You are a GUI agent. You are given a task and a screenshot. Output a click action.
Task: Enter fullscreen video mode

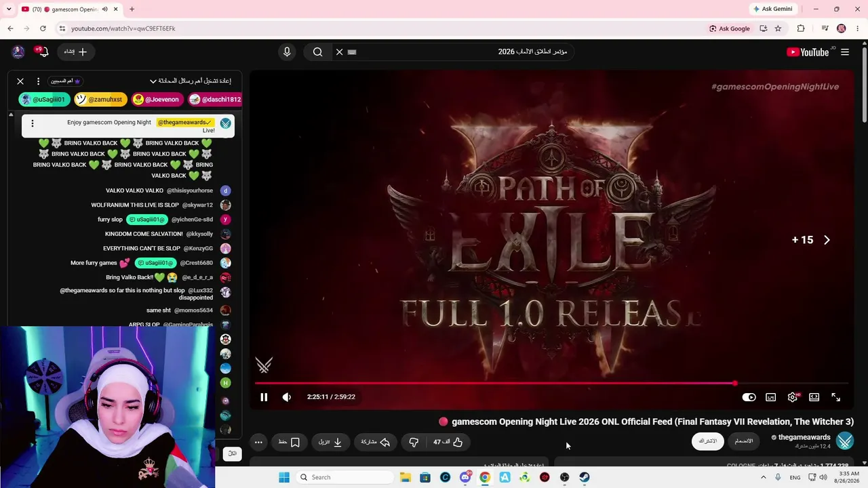[836, 397]
